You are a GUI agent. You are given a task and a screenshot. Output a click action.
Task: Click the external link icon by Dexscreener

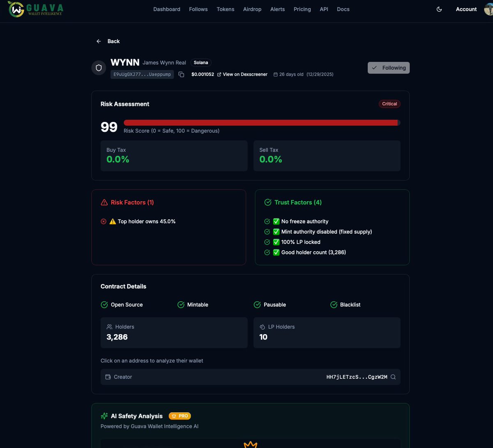(219, 74)
